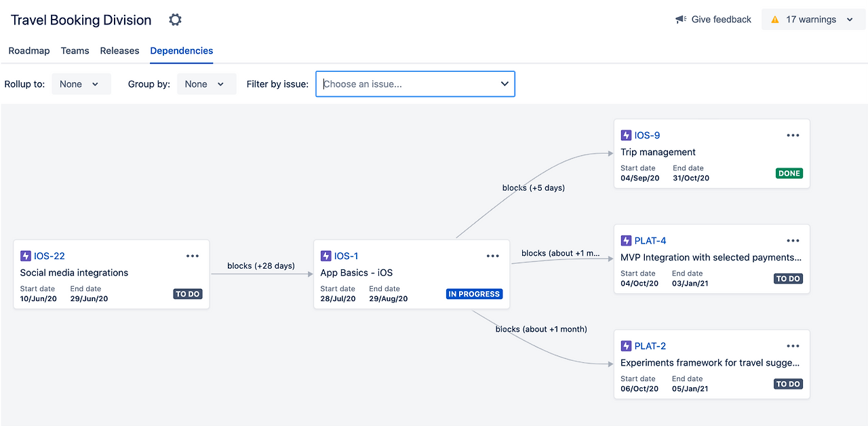Open the three-dot menu on IOS-22 card
The width and height of the screenshot is (868, 426).
tap(193, 256)
